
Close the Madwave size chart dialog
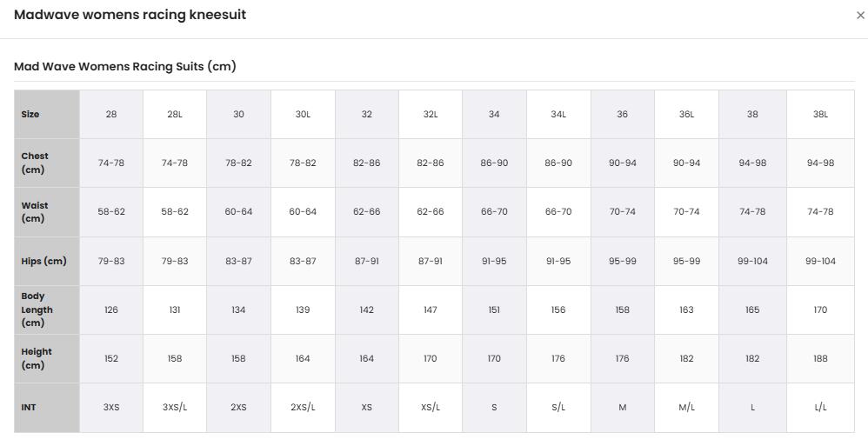[860, 16]
